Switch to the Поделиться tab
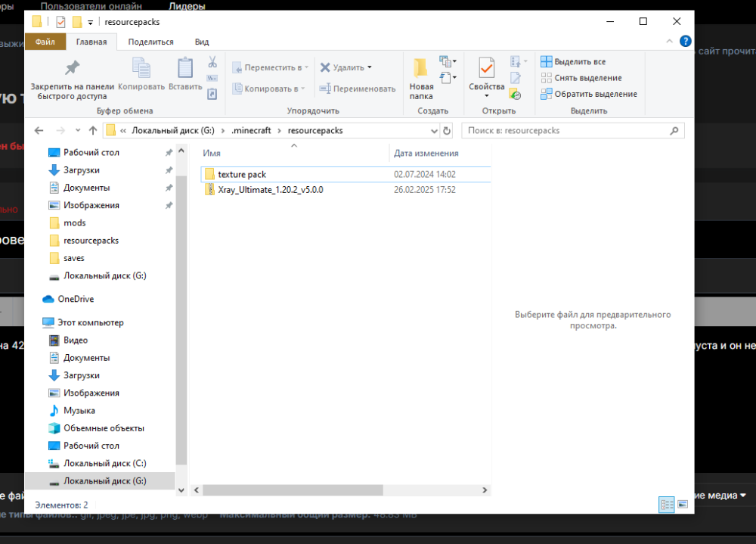756x544 pixels. coord(151,42)
